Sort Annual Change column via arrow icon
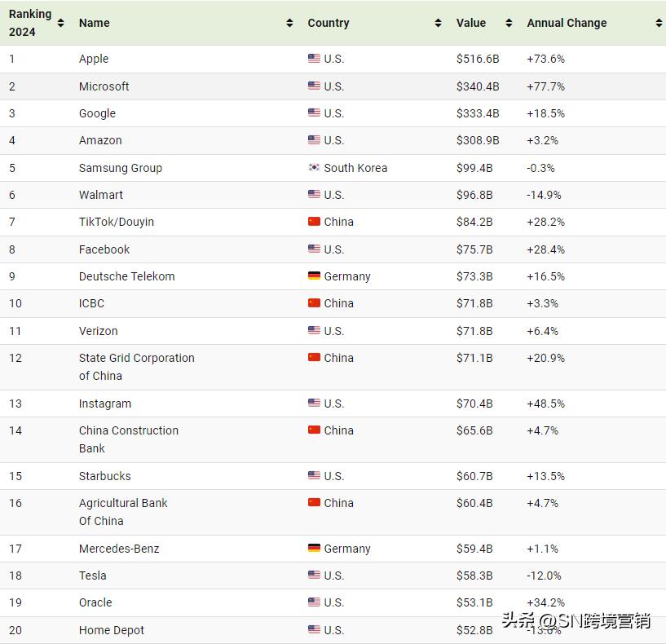Viewport: 666px width, 644px height. (x=659, y=23)
